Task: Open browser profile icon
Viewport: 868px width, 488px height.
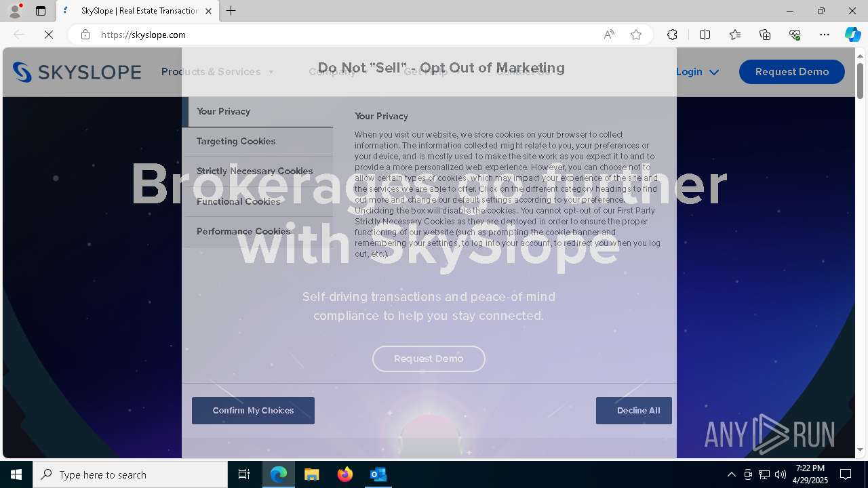Action: click(x=15, y=11)
